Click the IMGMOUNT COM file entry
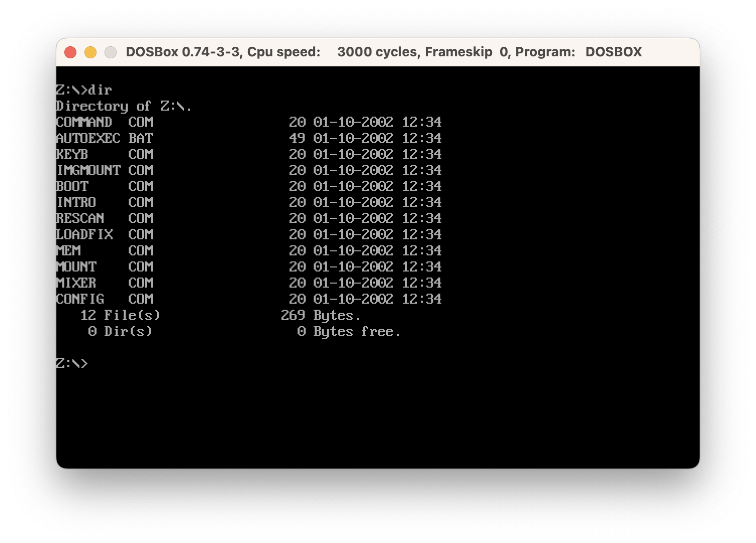This screenshot has width=756, height=543. point(249,170)
